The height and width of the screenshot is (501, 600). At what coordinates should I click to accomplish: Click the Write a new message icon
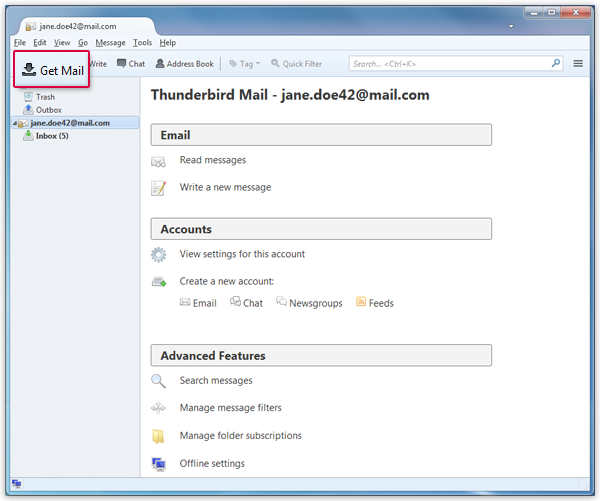pos(158,188)
